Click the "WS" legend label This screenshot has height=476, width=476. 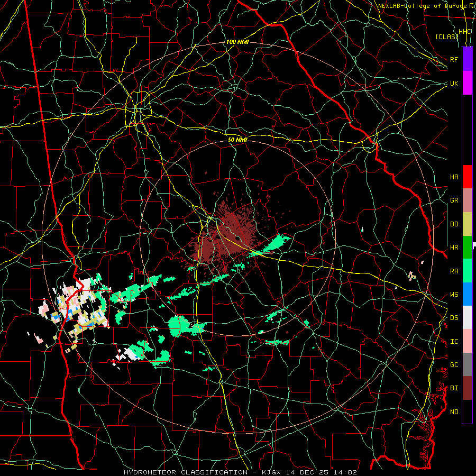pyautogui.click(x=454, y=295)
